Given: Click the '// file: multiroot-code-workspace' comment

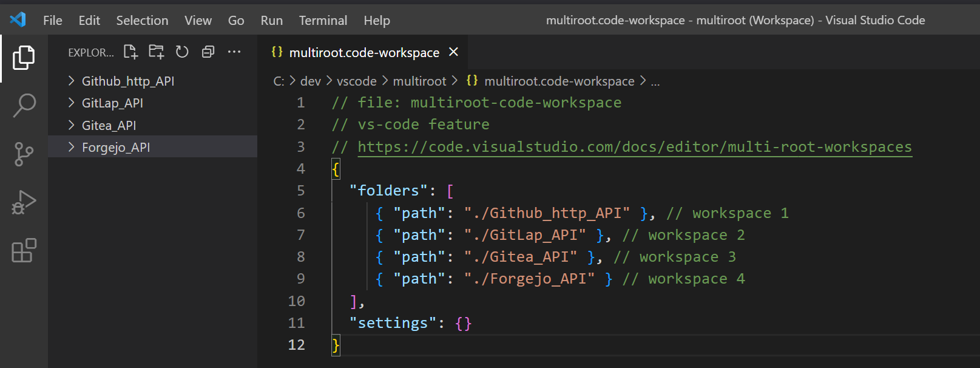Looking at the screenshot, I should tap(476, 103).
